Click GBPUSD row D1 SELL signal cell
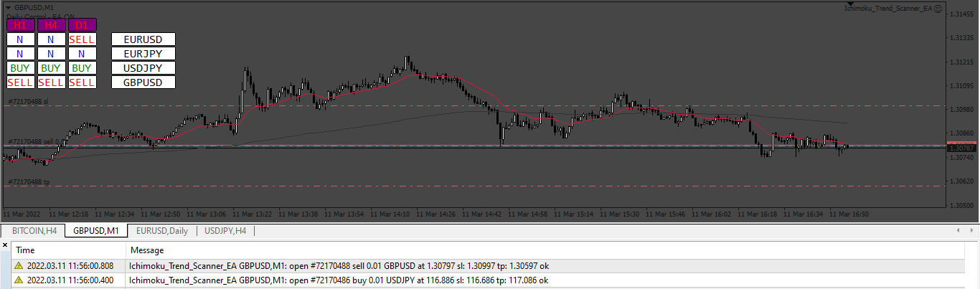980x289 pixels. (x=82, y=82)
